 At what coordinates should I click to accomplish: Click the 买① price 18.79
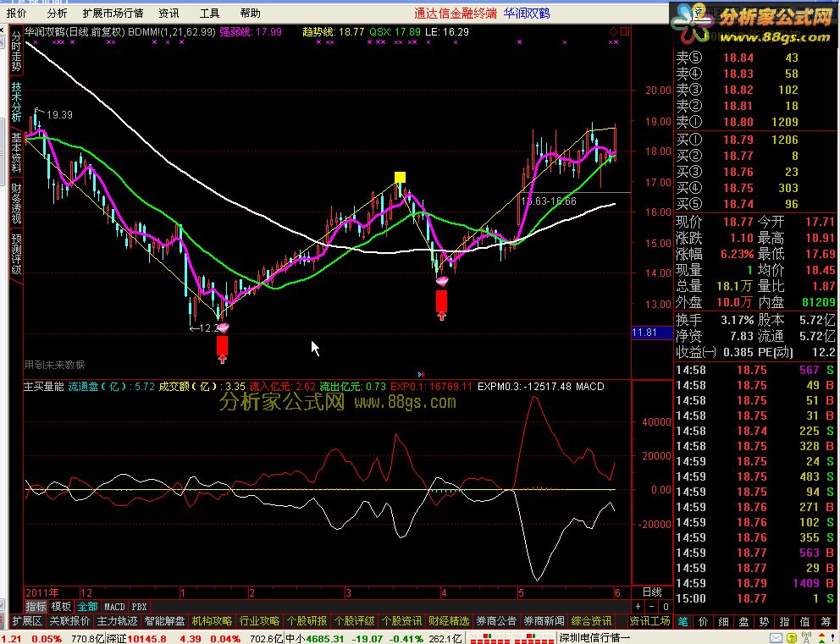pos(738,140)
